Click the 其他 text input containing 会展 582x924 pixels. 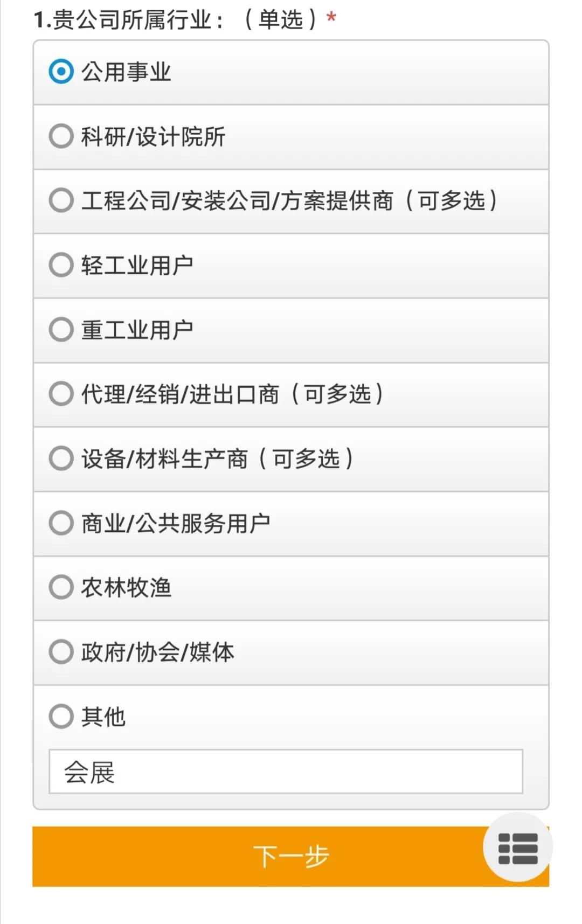[x=286, y=772]
